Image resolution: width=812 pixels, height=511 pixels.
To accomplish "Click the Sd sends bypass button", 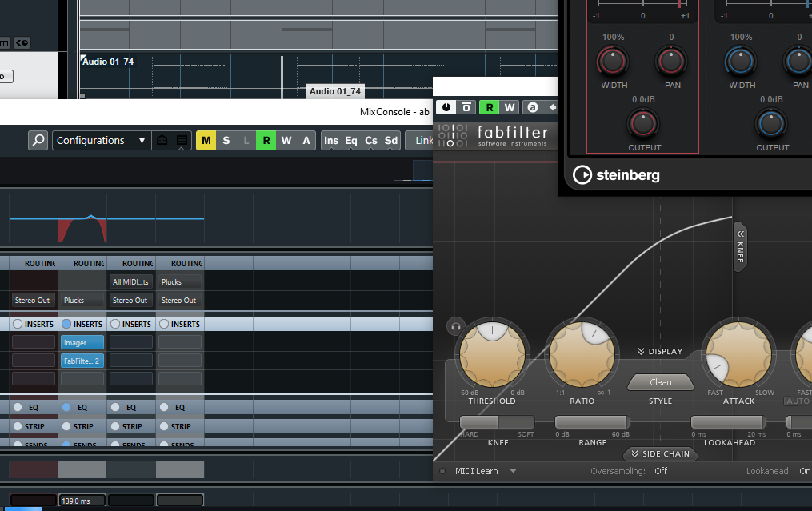I will click(x=391, y=140).
